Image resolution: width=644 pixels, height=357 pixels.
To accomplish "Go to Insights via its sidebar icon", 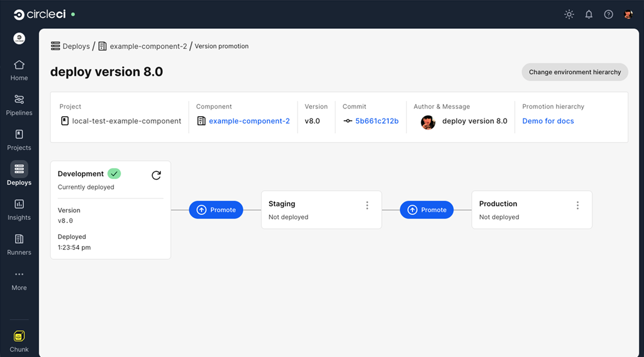I will 19,209.
